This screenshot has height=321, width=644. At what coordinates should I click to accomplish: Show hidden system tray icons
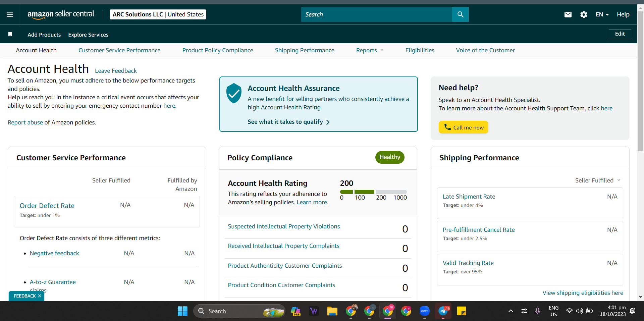(x=511, y=311)
